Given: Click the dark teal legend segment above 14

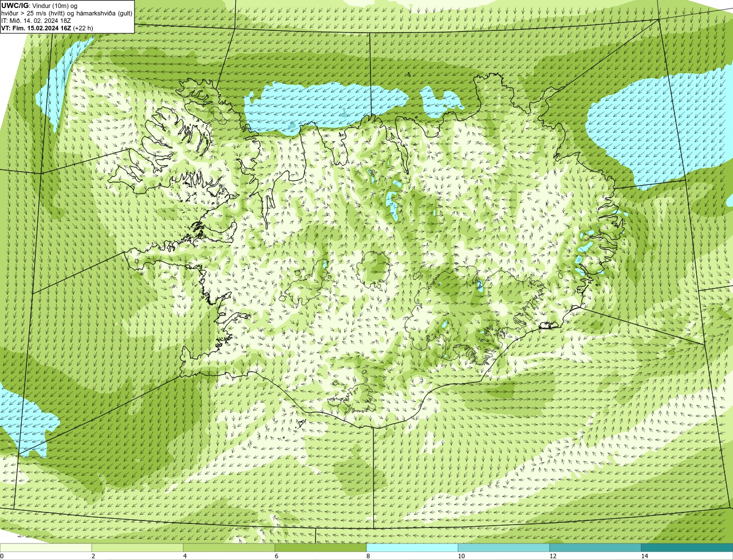Looking at the screenshot, I should pos(687,547).
